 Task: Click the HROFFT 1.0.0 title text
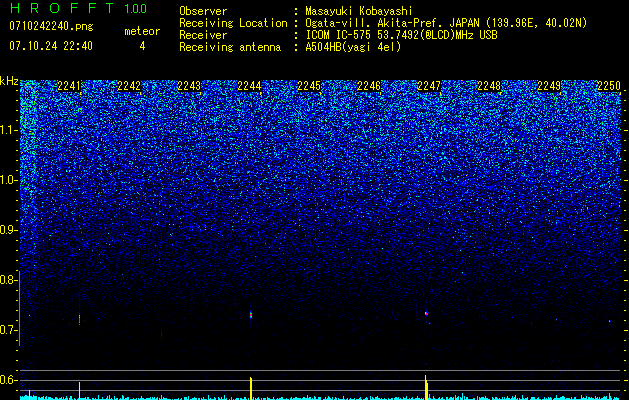point(78,8)
